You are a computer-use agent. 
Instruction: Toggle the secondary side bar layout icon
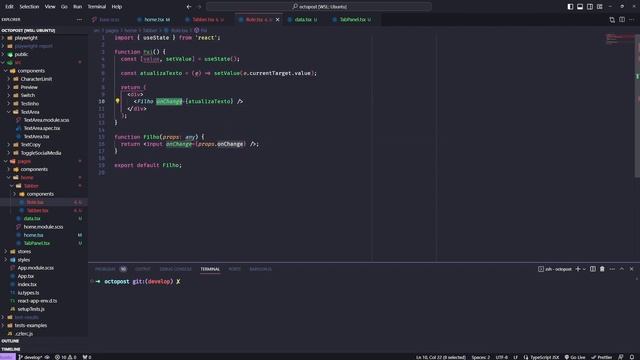click(590, 7)
